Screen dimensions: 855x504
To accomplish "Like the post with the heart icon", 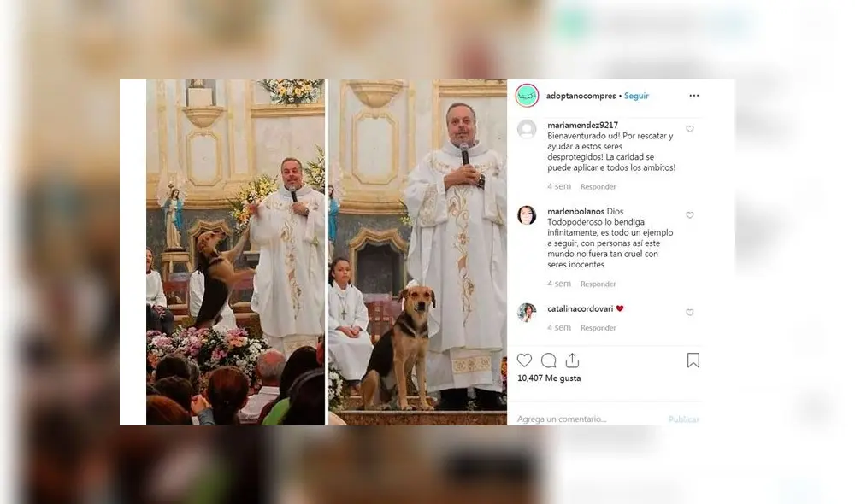I will 525,360.
